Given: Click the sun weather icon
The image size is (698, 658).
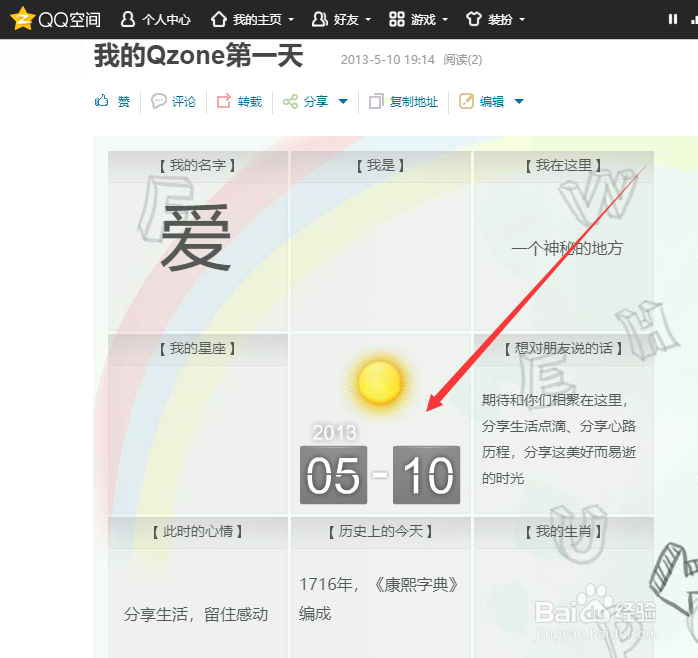Looking at the screenshot, I should (380, 383).
